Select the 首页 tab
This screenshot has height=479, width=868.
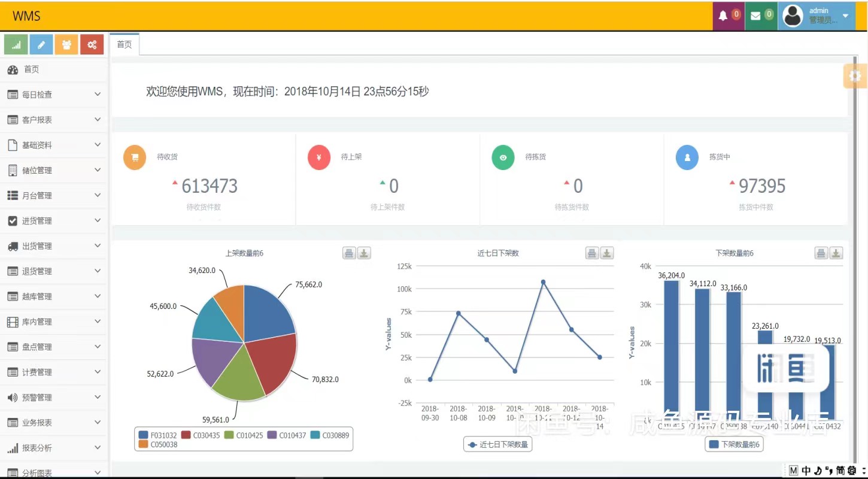[x=125, y=44]
